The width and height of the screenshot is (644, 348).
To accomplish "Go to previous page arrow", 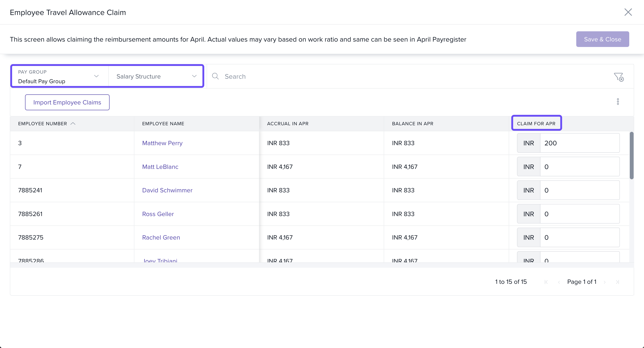I will (559, 282).
